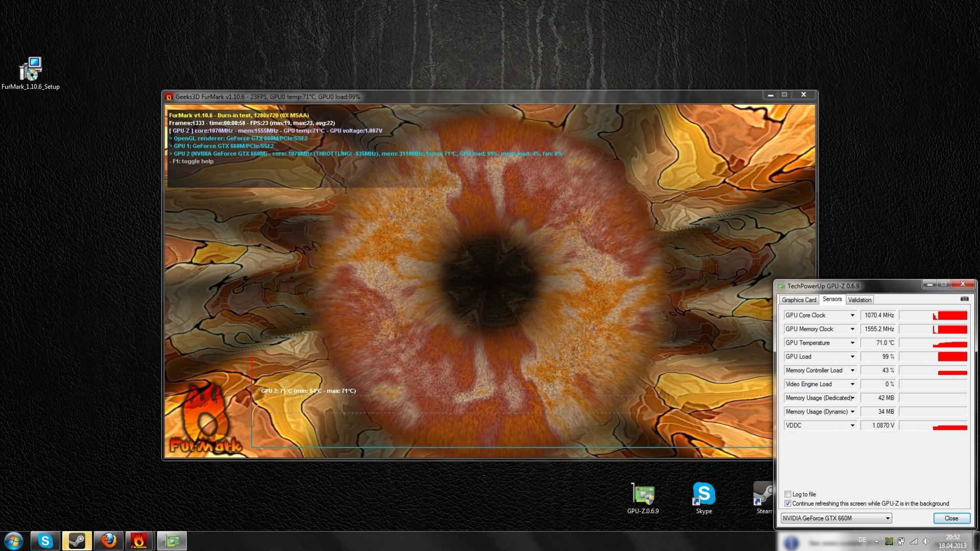Viewport: 980px width, 551px height.
Task: Click the 'F1: toggle help' overlay text
Action: pyautogui.click(x=192, y=161)
